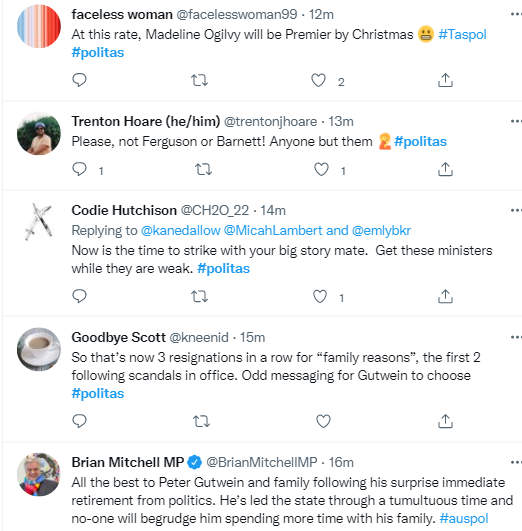View Goodbye Scott's coffee cup avatar

point(39,349)
